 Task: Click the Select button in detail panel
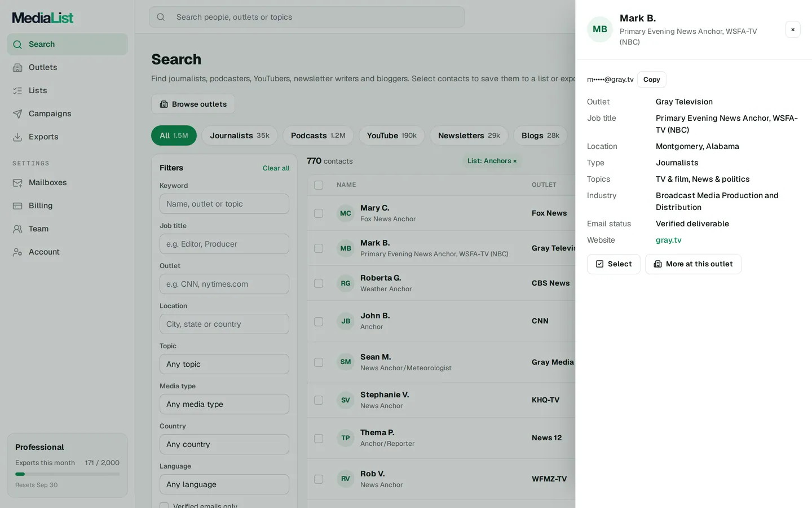pyautogui.click(x=614, y=264)
